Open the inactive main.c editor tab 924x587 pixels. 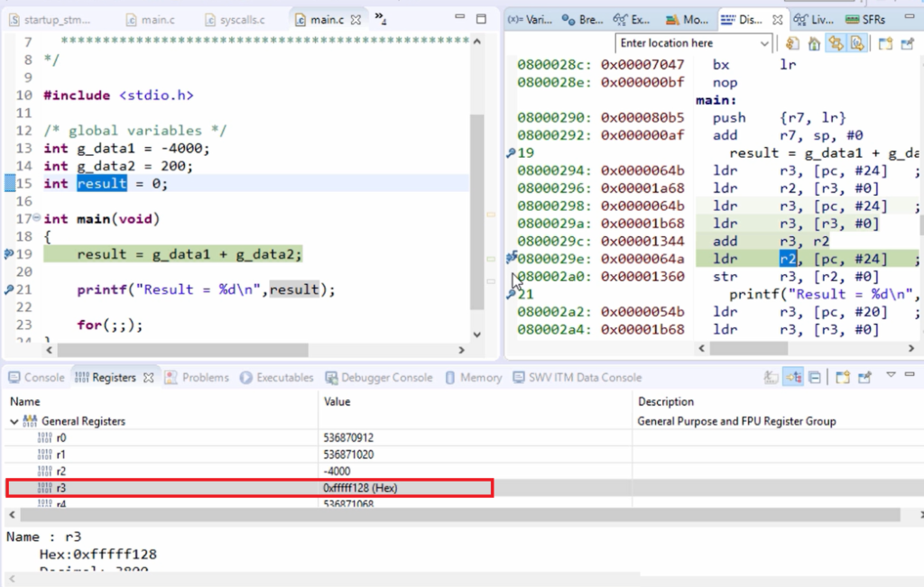point(151,20)
